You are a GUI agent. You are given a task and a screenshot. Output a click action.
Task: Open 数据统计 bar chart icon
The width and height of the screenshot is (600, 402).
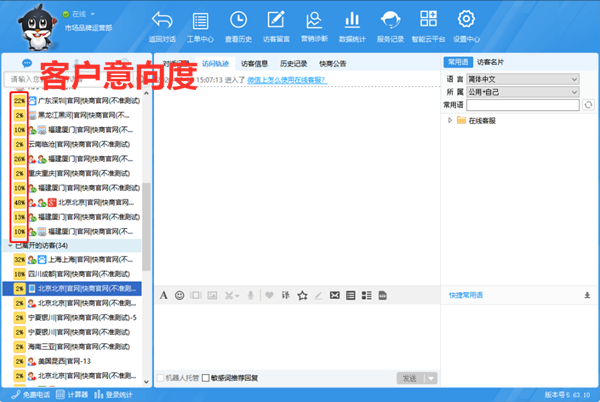tap(352, 24)
